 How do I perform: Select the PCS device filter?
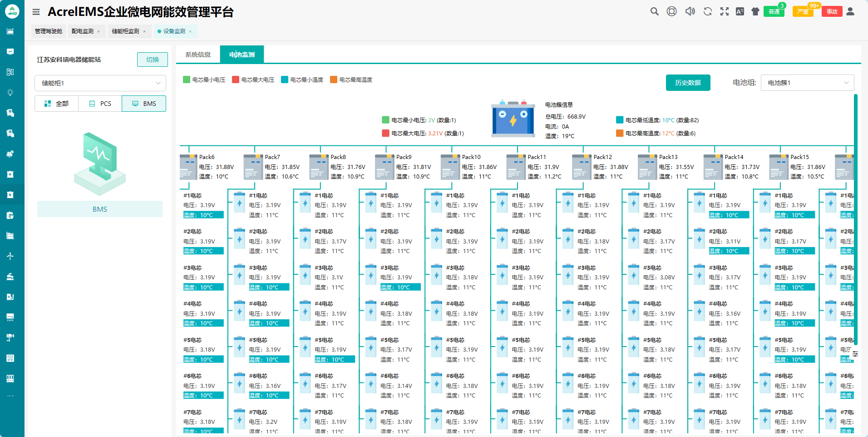point(100,104)
